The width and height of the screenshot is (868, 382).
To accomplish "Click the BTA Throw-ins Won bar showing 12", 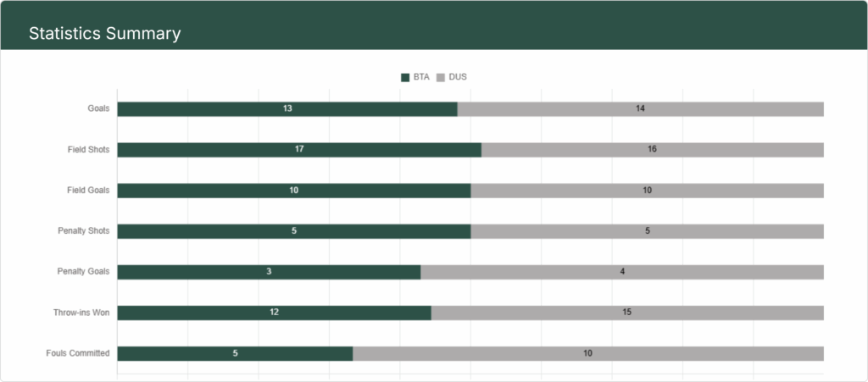I will pos(274,313).
